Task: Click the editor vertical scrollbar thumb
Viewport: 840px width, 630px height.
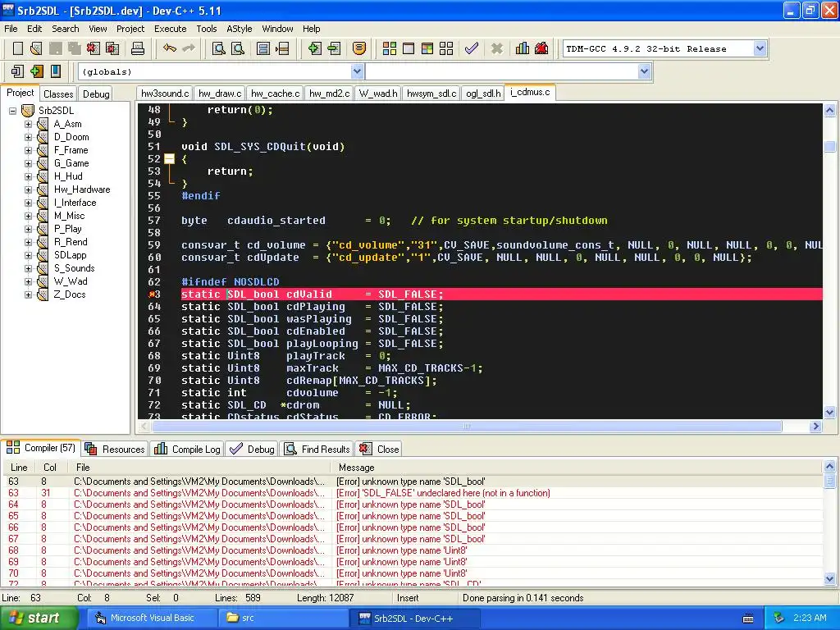Action: (x=830, y=146)
